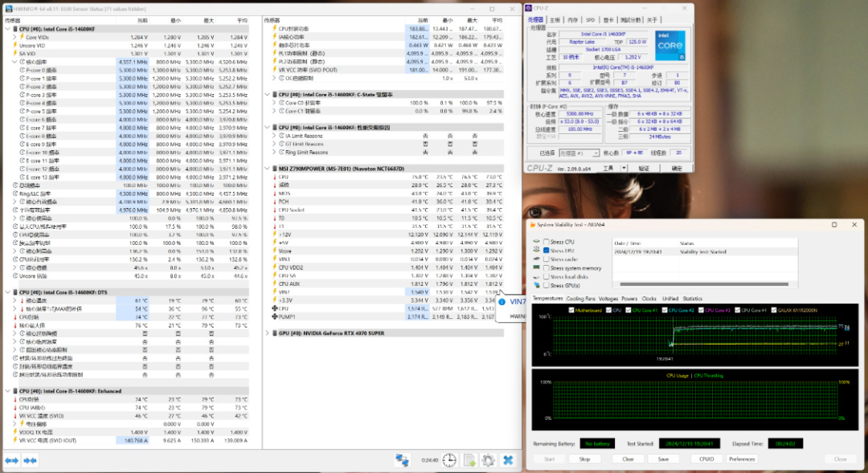Screen dimensions: 868x473
Task: Expand the NVIDIA GeForce RTX 4070 SUPER group
Action: (268, 332)
